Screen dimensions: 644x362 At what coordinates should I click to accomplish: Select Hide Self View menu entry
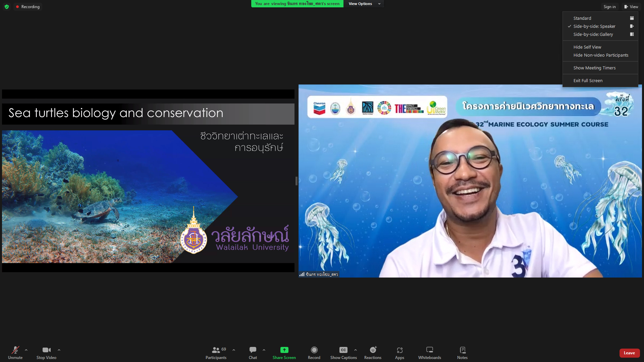tap(587, 47)
